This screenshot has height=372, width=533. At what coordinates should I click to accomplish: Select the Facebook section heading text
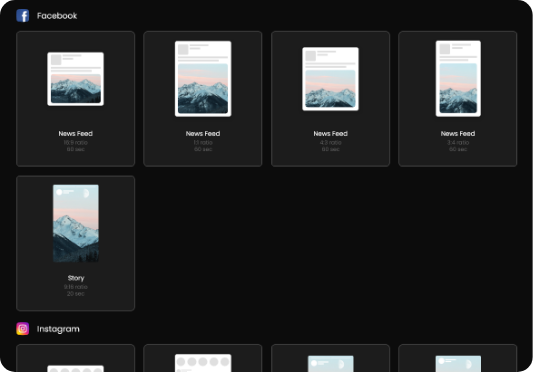click(57, 16)
